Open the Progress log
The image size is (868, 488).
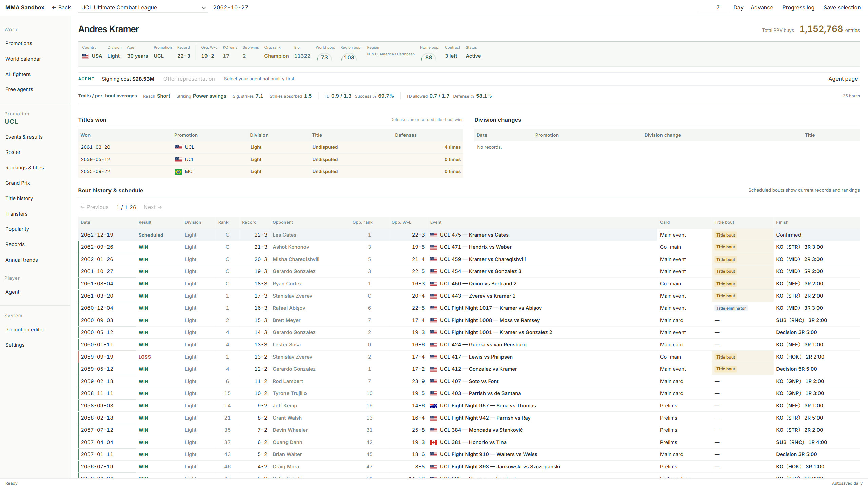[798, 7]
